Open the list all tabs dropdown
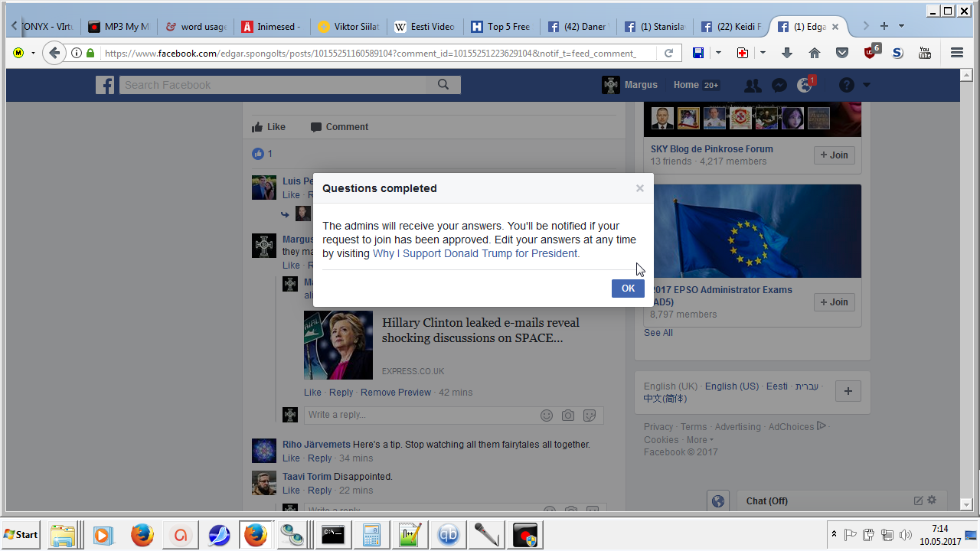The image size is (980, 551). point(901,26)
